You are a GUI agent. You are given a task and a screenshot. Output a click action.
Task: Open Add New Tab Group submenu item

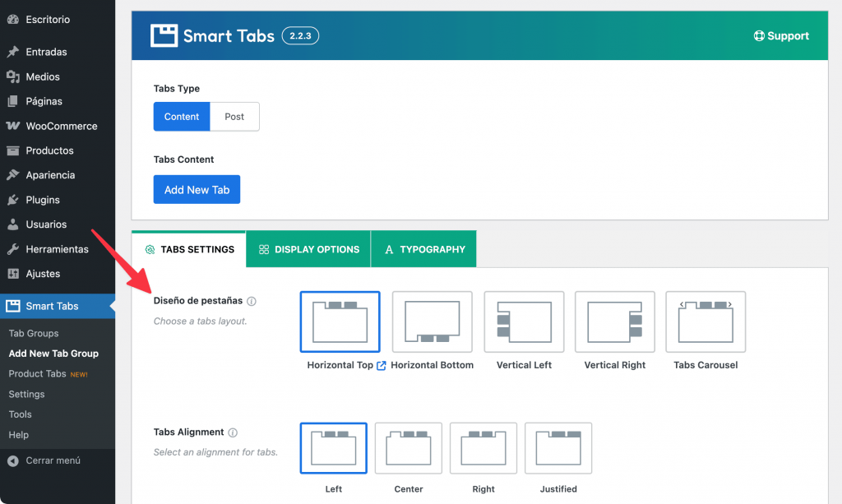(x=53, y=354)
